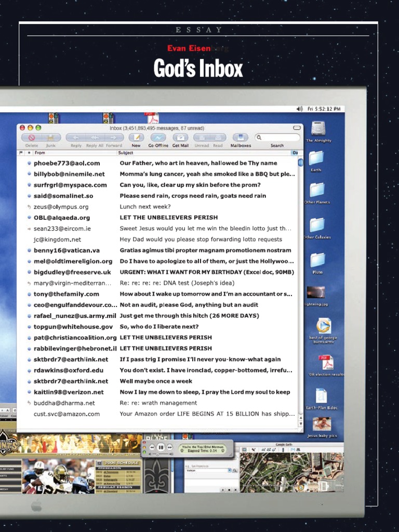Click the Mail scrollbar up arrow
Image resolution: width=399 pixels, height=532 pixels.
(301, 418)
